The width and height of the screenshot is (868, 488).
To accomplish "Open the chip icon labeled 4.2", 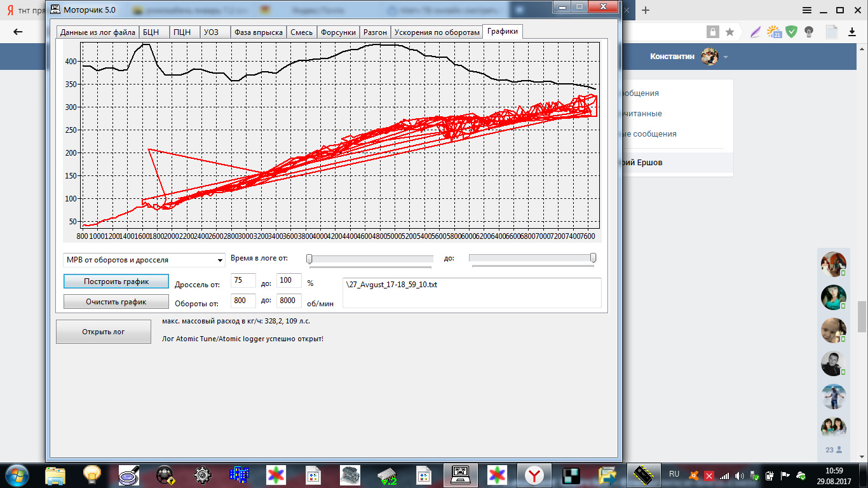I will pyautogui.click(x=386, y=475).
